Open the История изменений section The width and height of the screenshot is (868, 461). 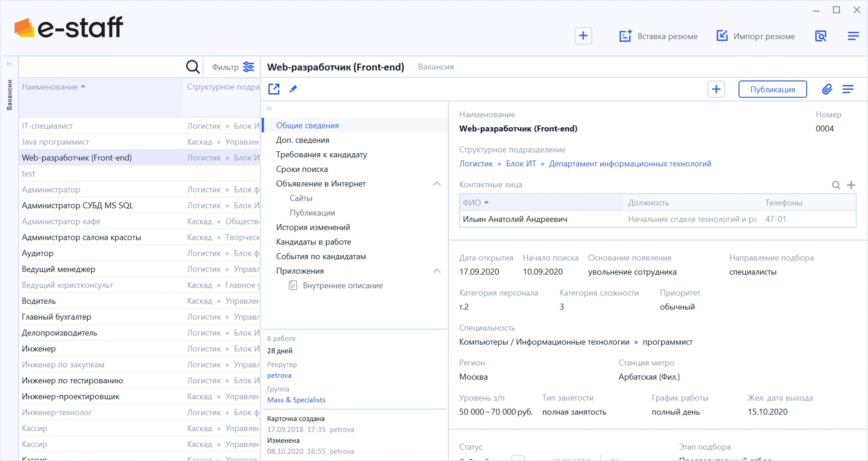(313, 227)
